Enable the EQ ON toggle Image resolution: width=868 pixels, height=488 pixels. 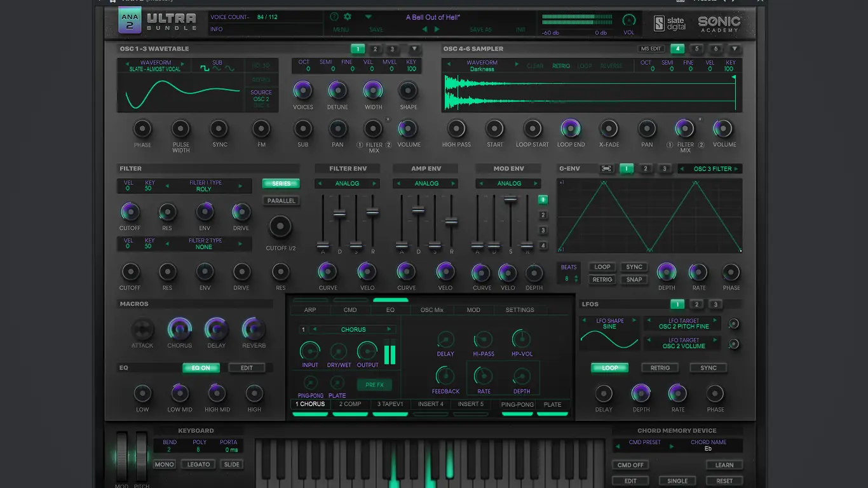point(201,367)
